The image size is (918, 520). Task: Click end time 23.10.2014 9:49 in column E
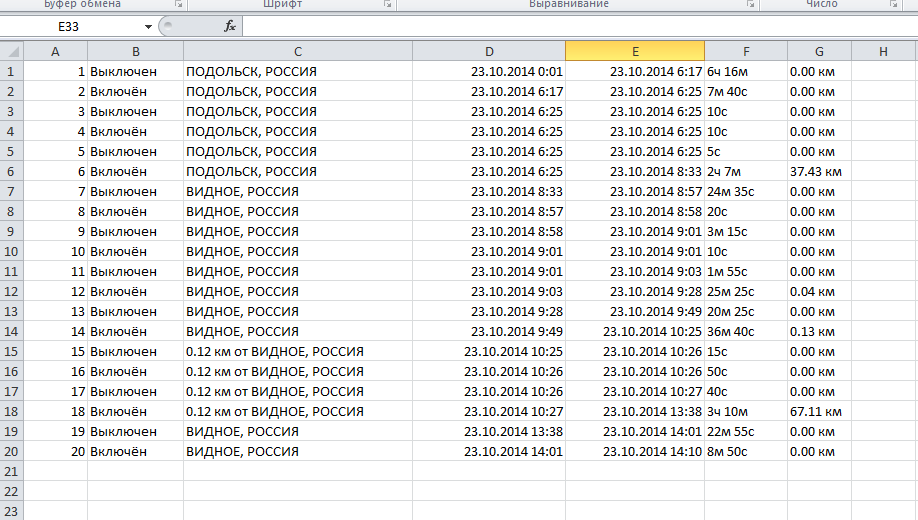[635, 312]
